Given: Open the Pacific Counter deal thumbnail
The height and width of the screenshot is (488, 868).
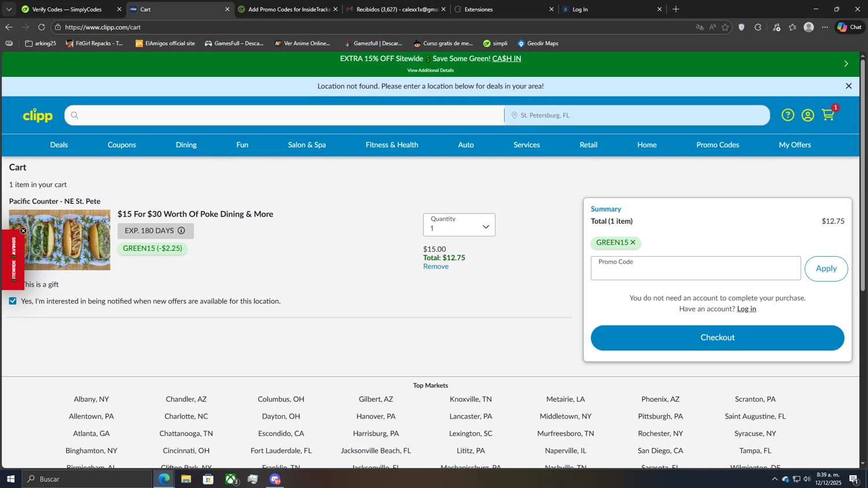Looking at the screenshot, I should [x=60, y=240].
